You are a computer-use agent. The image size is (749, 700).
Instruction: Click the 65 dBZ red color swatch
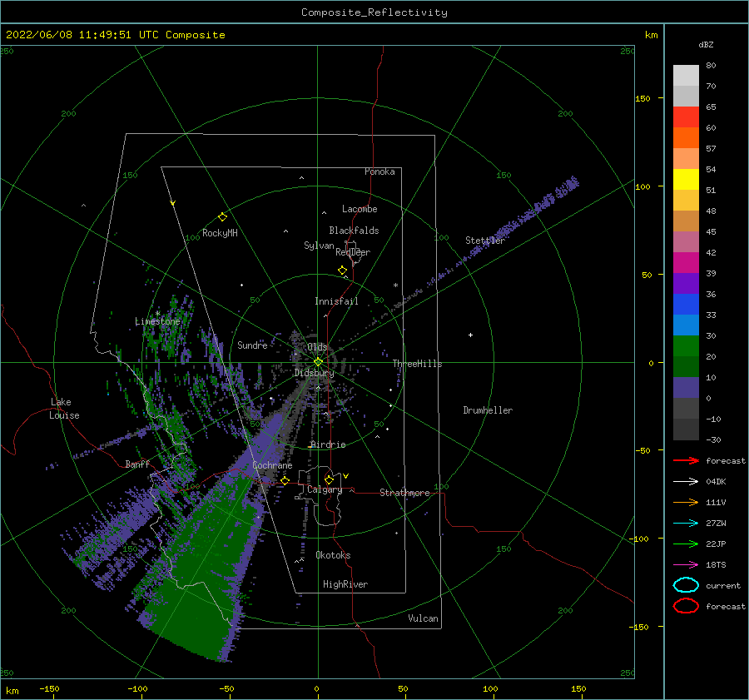point(686,117)
